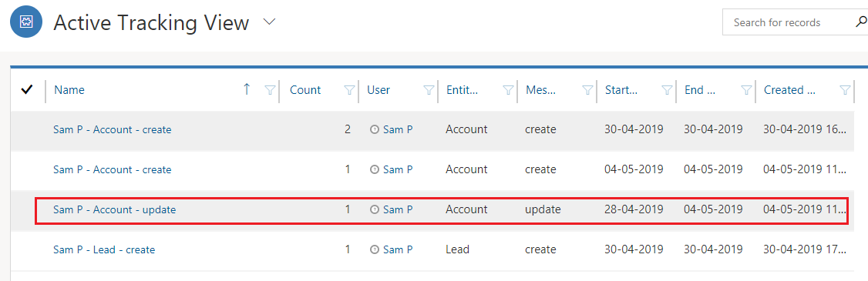Open the filter icon for Name column
The width and height of the screenshot is (868, 281).
270,90
